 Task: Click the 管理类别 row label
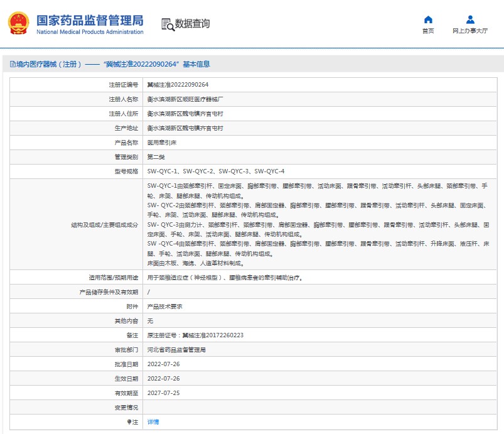(126, 157)
